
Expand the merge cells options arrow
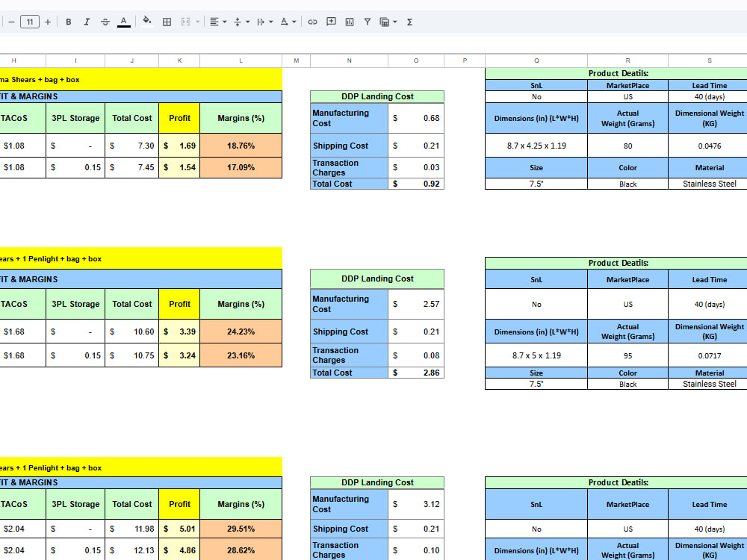coord(197,22)
